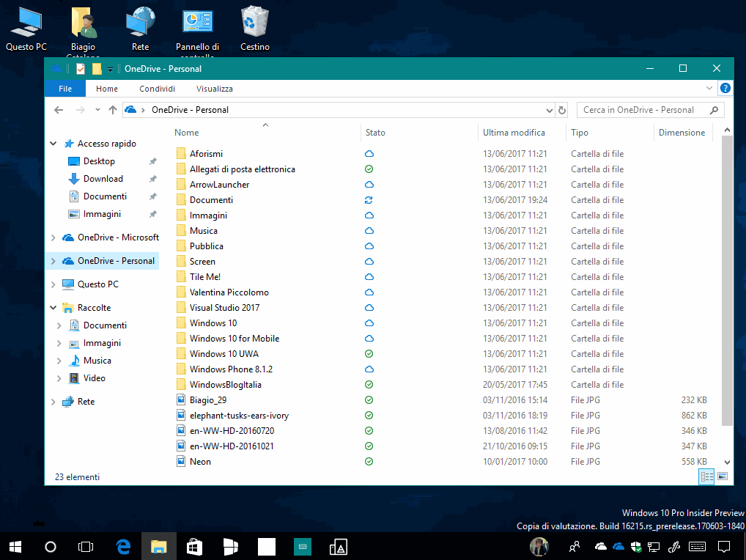Open the address bar history dropdown
This screenshot has height=560, width=746.
coord(549,111)
